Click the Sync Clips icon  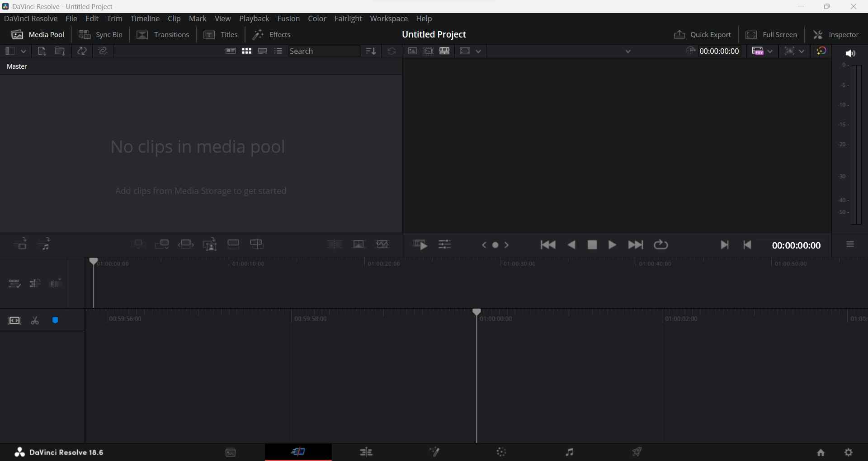pyautogui.click(x=82, y=51)
